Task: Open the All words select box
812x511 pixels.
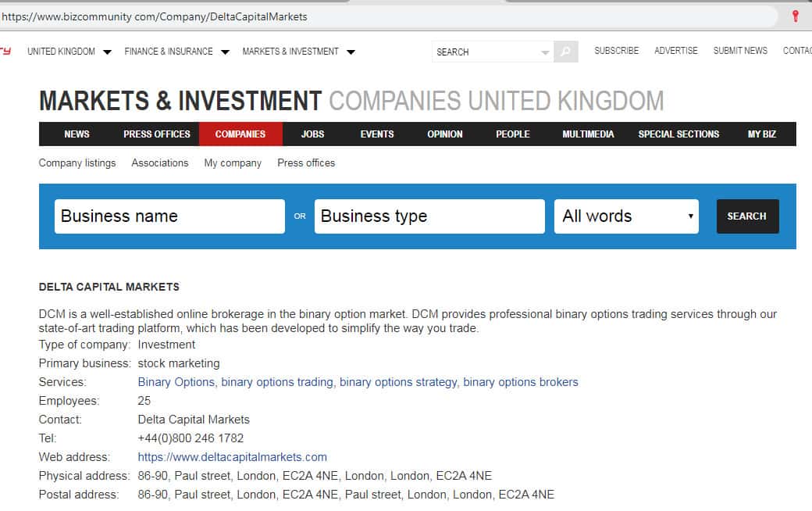Action: 626,216
